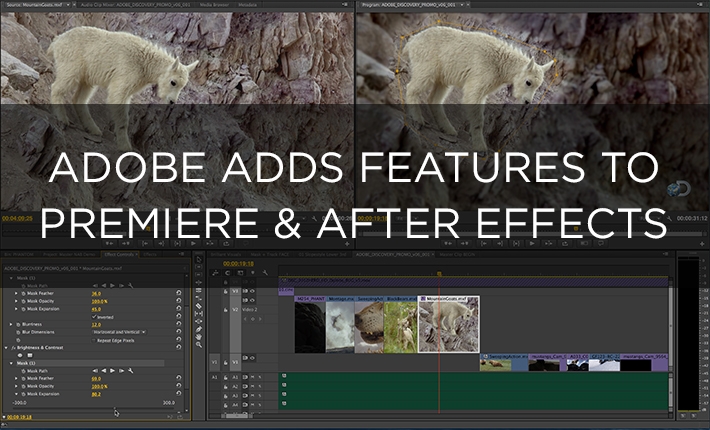710x430 pixels.
Task: Select MountainGoats clip in timeline
Action: click(448, 325)
